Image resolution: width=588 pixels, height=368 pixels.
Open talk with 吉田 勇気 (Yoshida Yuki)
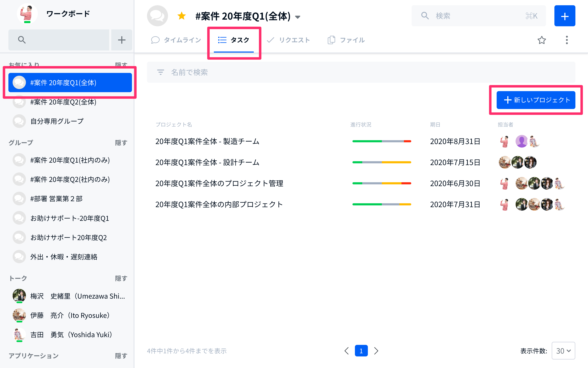point(70,335)
